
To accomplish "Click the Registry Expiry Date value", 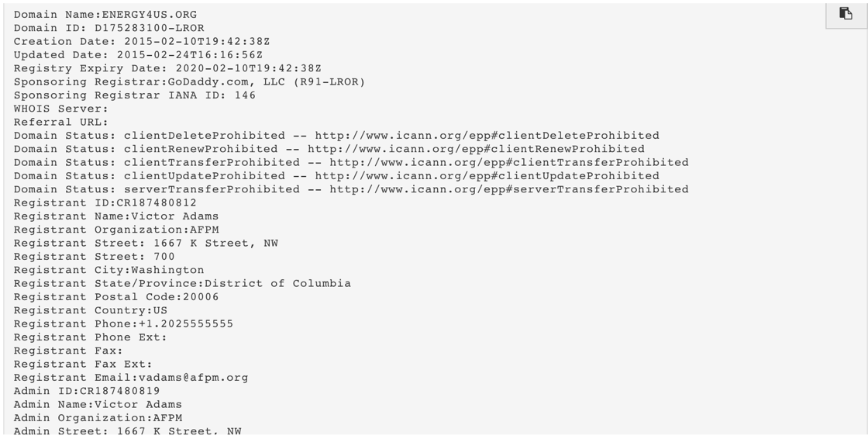I will coord(249,68).
